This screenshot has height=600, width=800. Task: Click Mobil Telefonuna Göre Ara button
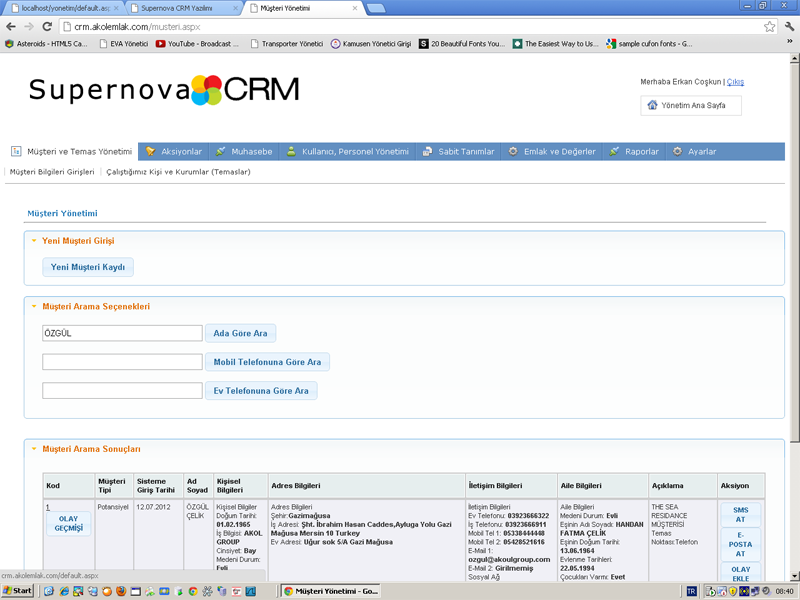(267, 362)
